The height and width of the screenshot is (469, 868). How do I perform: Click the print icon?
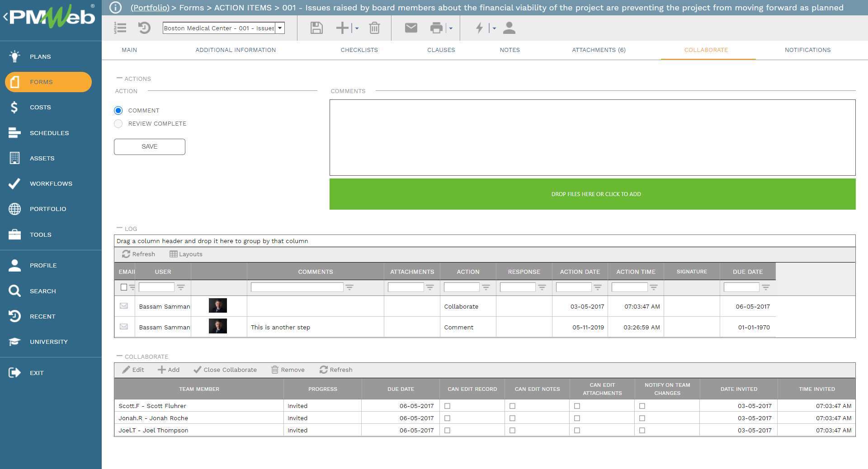[436, 28]
